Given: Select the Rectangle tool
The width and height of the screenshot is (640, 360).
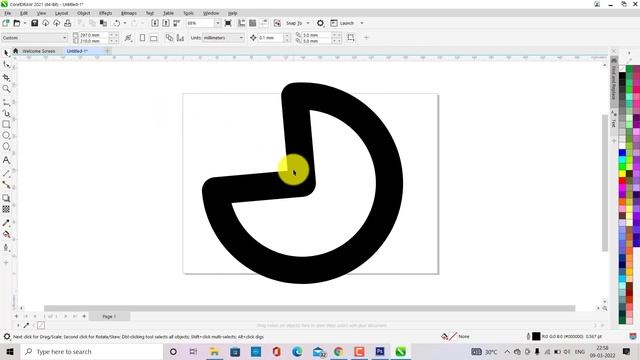Looking at the screenshot, I should (x=6, y=124).
